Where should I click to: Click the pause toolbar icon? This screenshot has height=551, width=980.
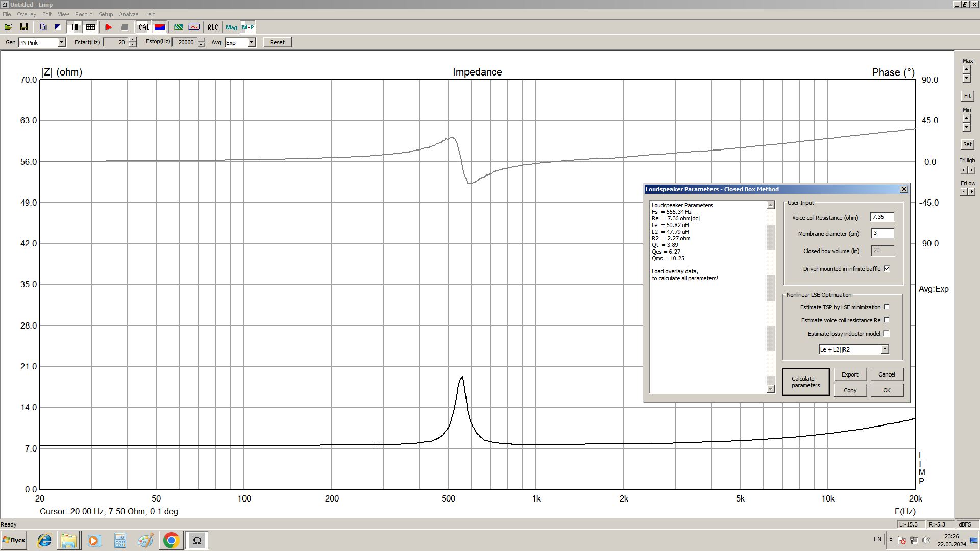(x=75, y=27)
